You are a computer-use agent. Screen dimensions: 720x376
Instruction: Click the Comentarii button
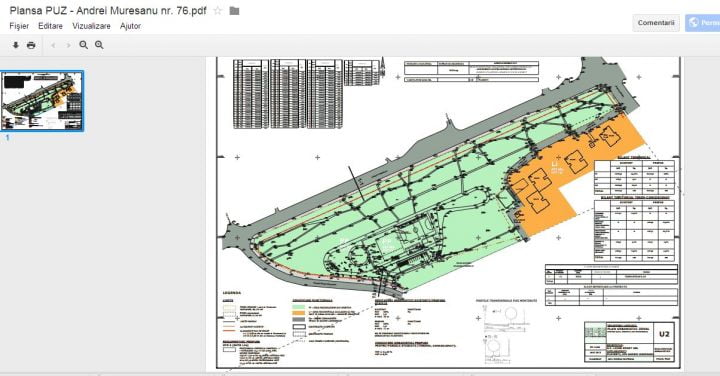(656, 22)
